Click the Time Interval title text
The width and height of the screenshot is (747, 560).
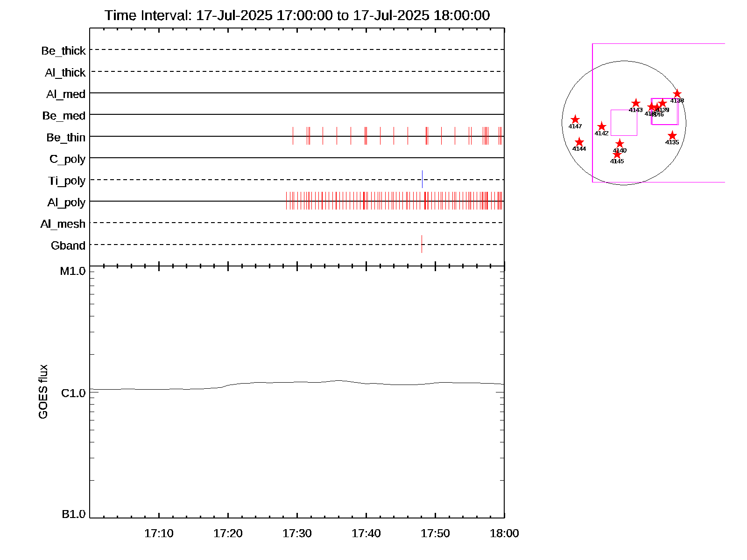(297, 15)
